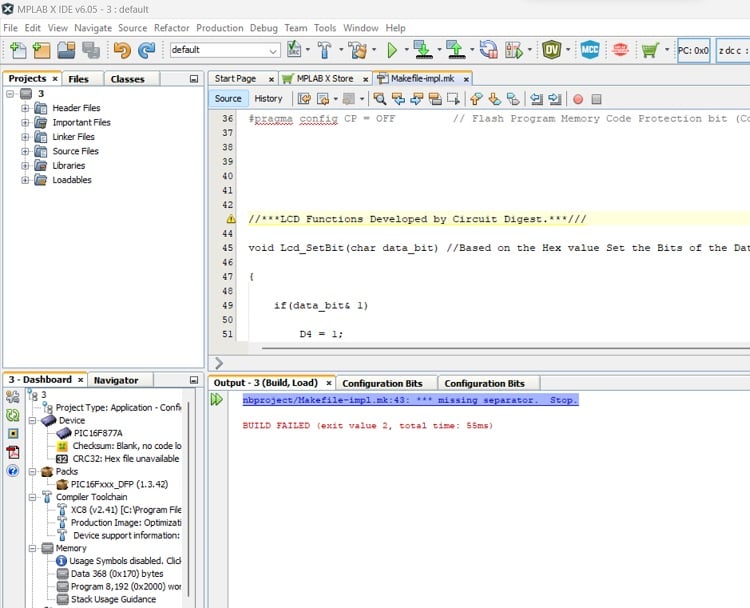
Task: Expand the Source Files tree node
Action: pyautogui.click(x=26, y=151)
